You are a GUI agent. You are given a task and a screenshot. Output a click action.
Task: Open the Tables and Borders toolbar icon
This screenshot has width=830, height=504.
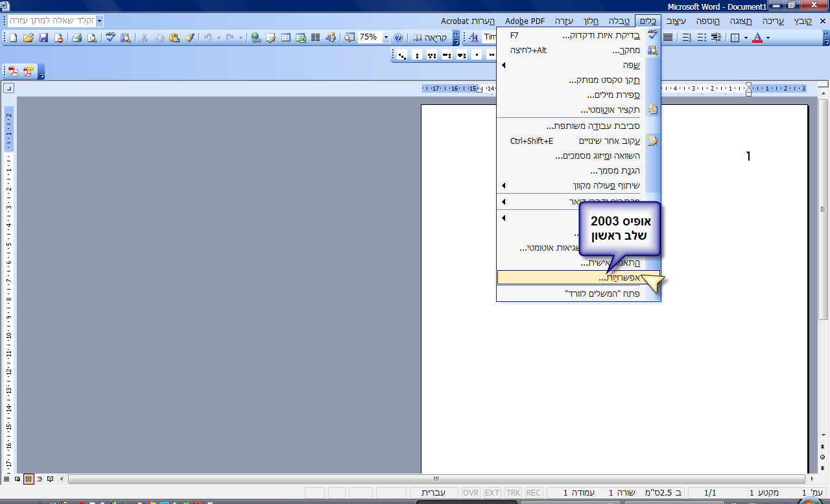coord(271,38)
